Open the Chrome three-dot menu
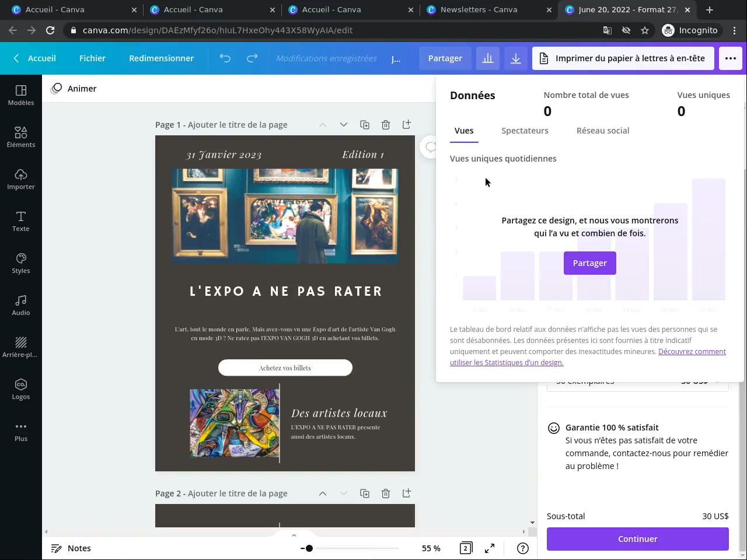Image resolution: width=747 pixels, height=560 pixels. [x=735, y=30]
